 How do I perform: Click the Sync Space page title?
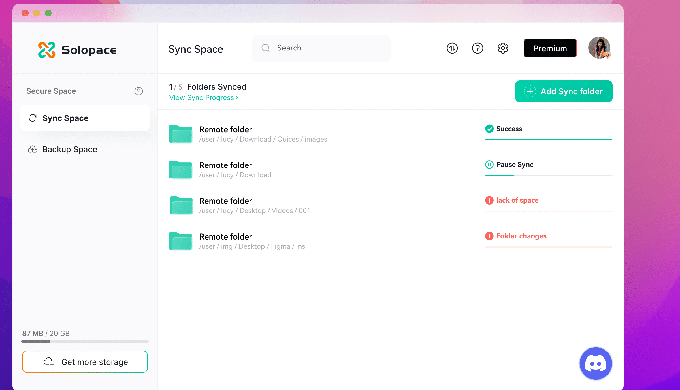tap(196, 49)
